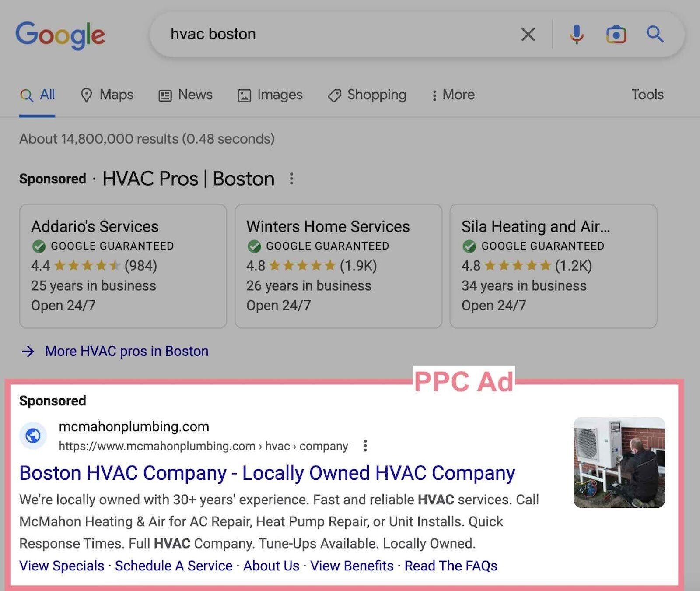Viewport: 700px width, 591px height.
Task: Click the mcmahonplumbing.com globe favicon
Action: (33, 436)
